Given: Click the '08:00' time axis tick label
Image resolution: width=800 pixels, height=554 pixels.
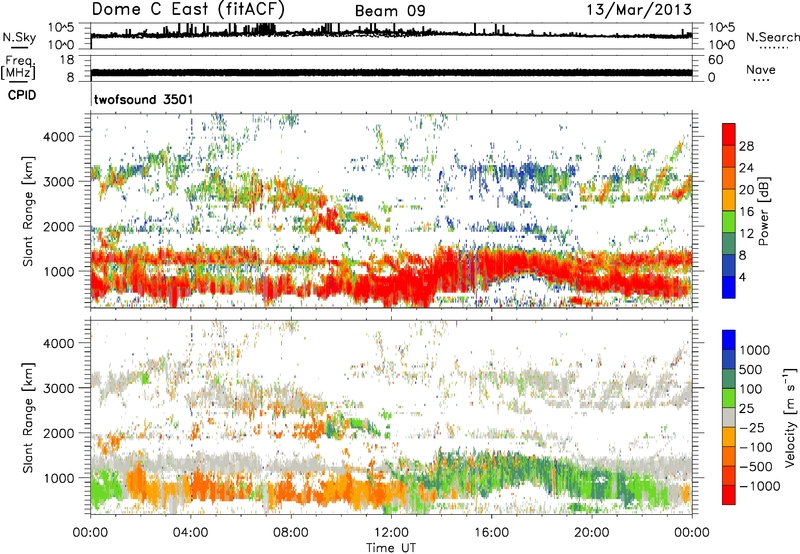Looking at the screenshot, I should (290, 533).
